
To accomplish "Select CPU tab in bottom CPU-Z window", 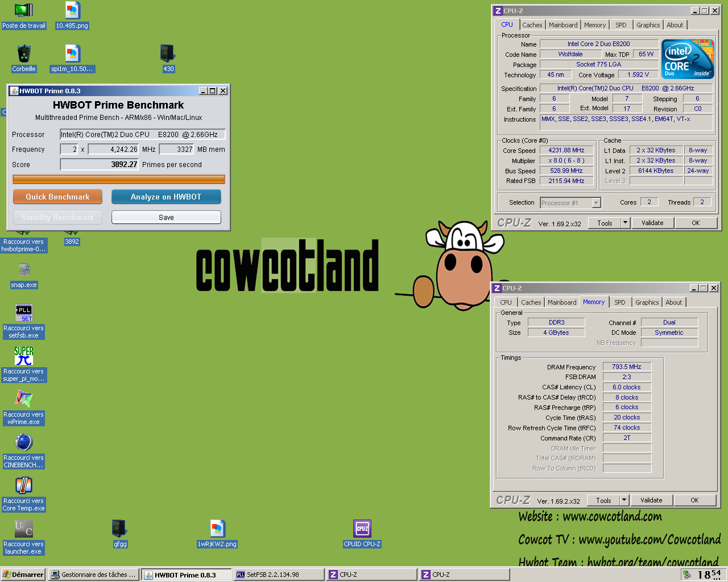I will pos(506,302).
